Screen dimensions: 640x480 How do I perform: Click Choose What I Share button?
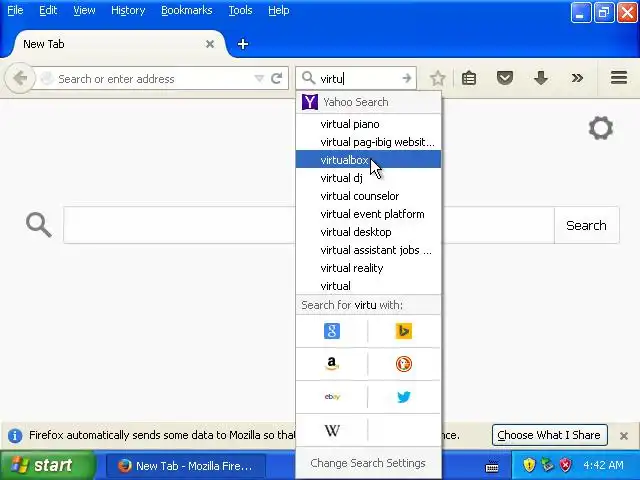549,435
